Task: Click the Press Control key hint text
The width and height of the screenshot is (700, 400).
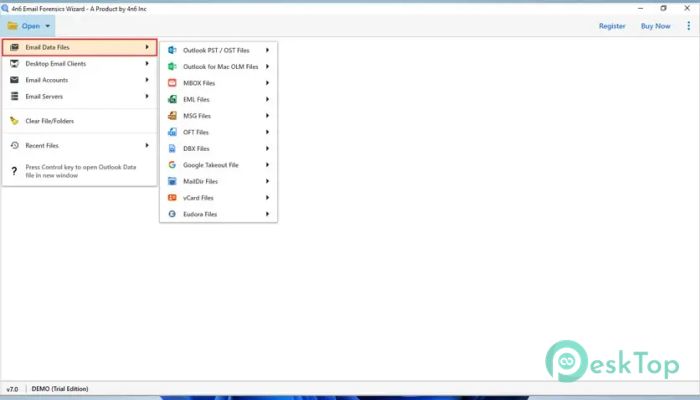Action: click(x=80, y=171)
